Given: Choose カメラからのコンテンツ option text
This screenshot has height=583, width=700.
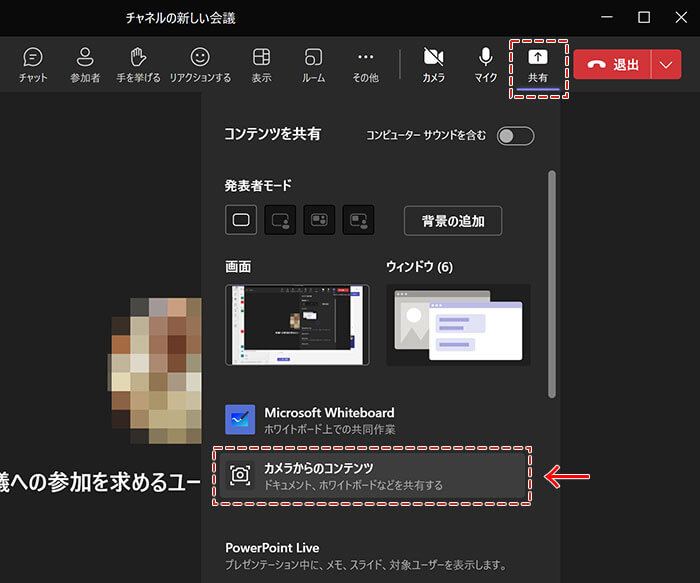Looking at the screenshot, I should (318, 468).
